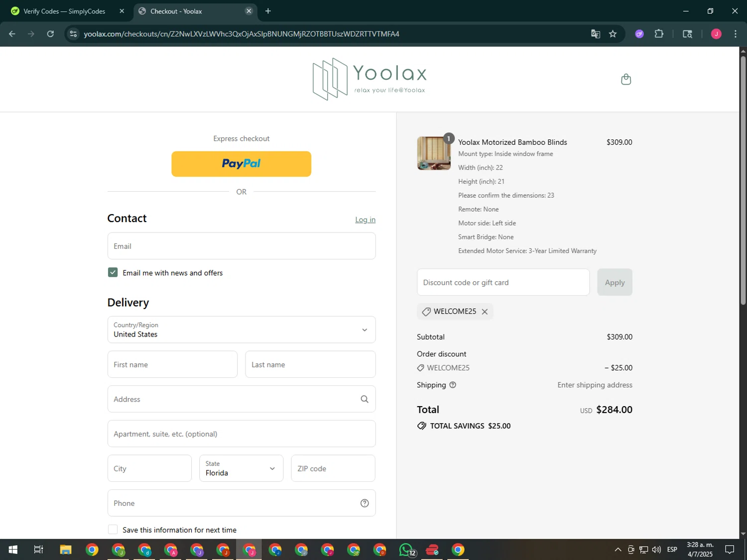Click the Yoolax logo

[x=370, y=79]
